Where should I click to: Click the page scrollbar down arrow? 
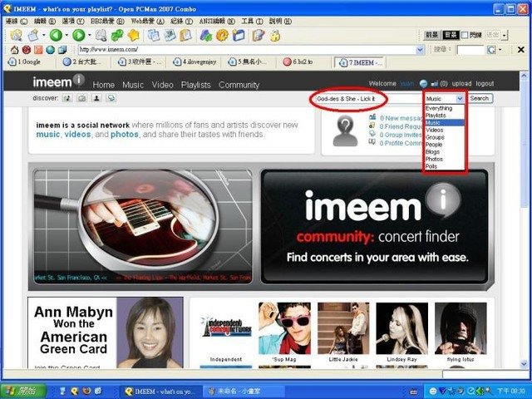pyautogui.click(x=524, y=364)
